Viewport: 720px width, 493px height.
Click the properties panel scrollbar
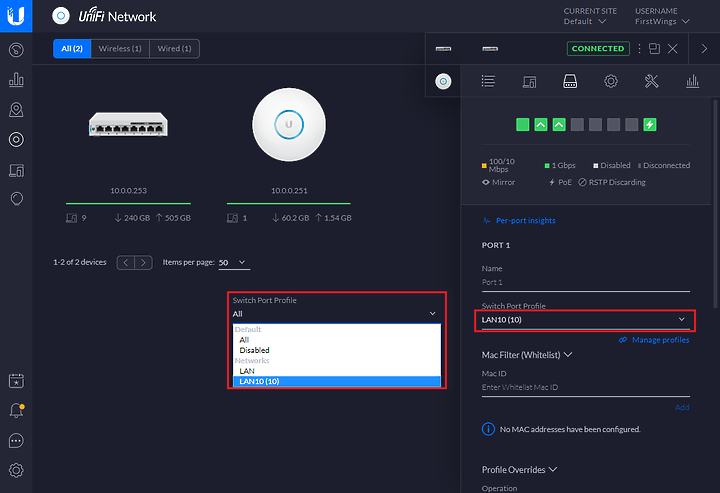715,203
